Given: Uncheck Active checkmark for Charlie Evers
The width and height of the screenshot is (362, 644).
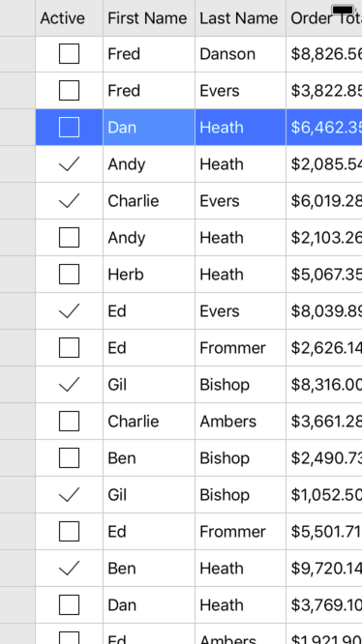Looking at the screenshot, I should click(x=69, y=201).
